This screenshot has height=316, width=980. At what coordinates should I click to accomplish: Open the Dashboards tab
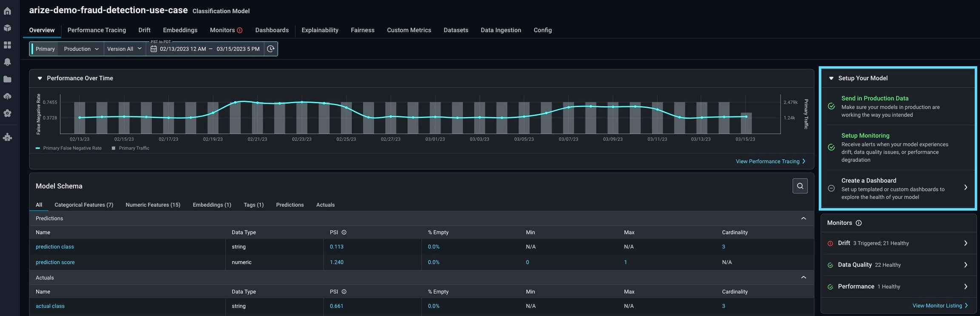[272, 30]
